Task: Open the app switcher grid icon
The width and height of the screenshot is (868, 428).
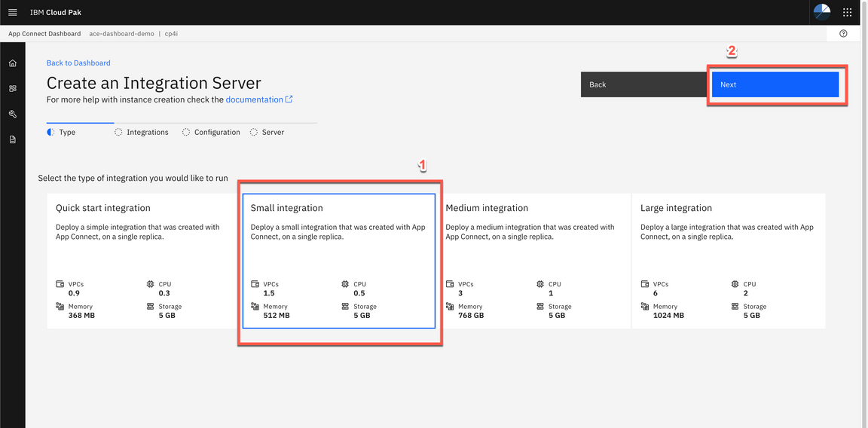Action: tap(848, 13)
